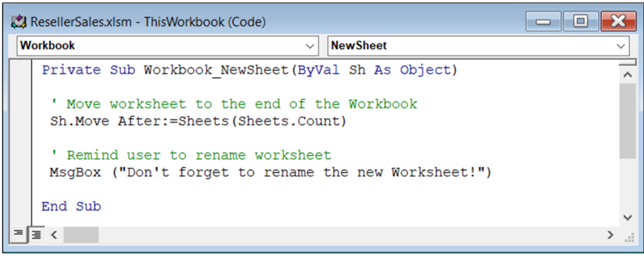Switch to Full Module View

(x=36, y=235)
